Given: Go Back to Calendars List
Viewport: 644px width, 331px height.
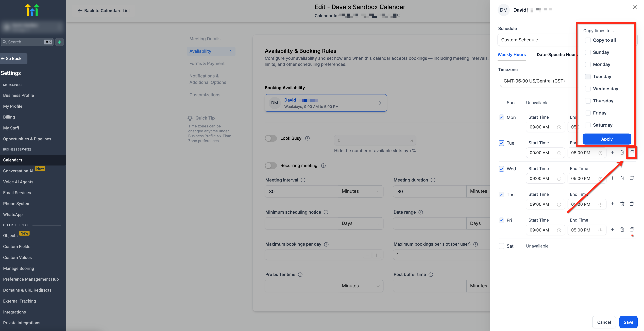Looking at the screenshot, I should [x=104, y=10].
